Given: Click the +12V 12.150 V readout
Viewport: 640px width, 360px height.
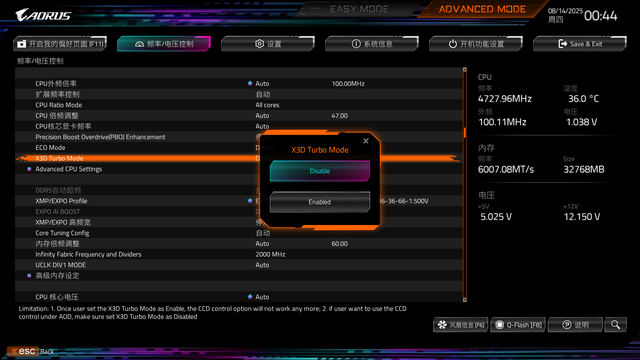Looking at the screenshot, I should click(582, 217).
